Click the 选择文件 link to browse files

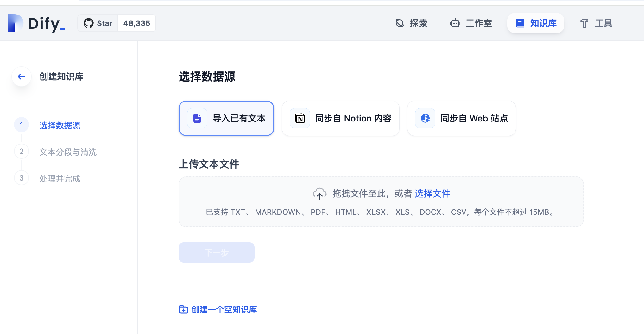(x=432, y=193)
